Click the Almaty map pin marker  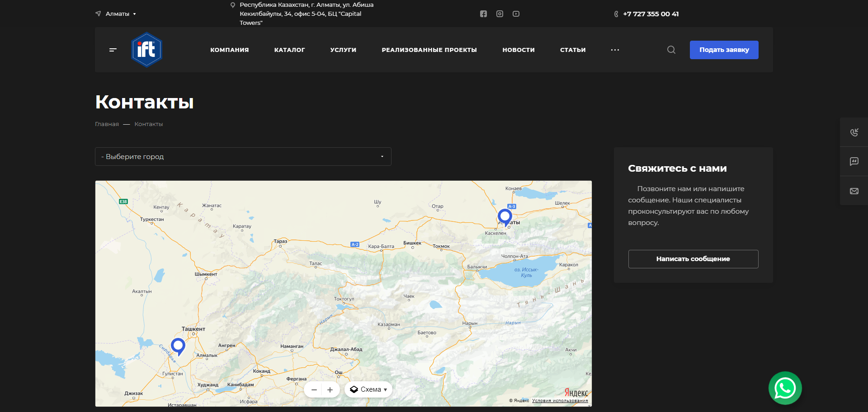[x=505, y=217]
